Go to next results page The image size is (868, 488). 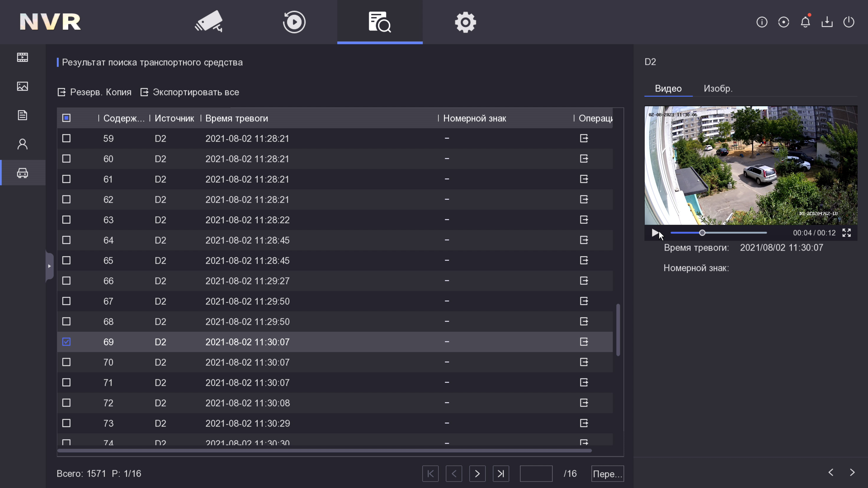pos(477,474)
